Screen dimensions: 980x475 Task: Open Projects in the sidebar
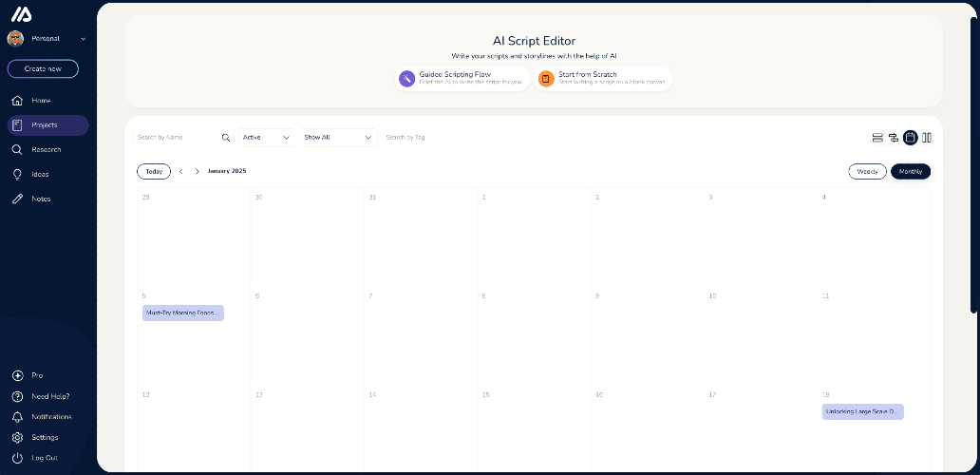[48, 125]
